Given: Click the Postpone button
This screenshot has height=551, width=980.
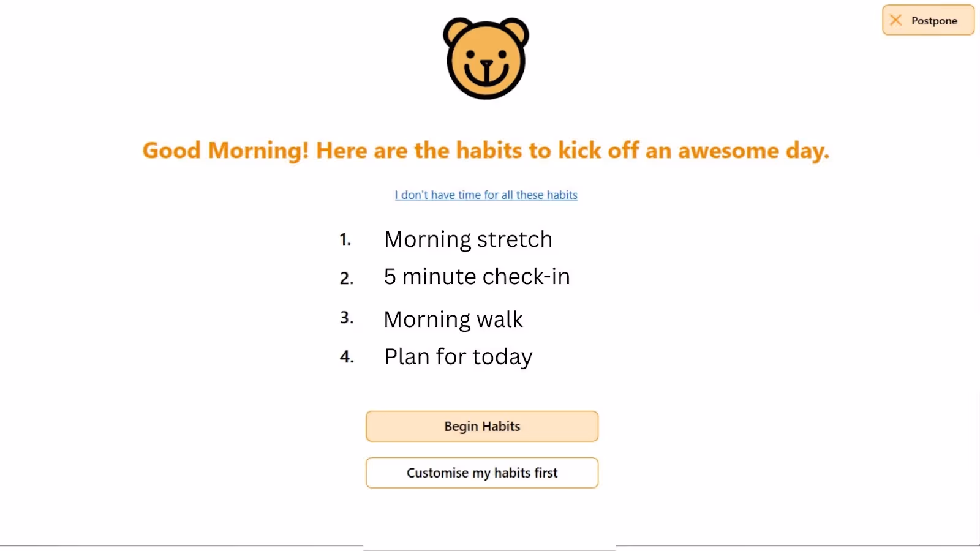Looking at the screenshot, I should pos(927,20).
